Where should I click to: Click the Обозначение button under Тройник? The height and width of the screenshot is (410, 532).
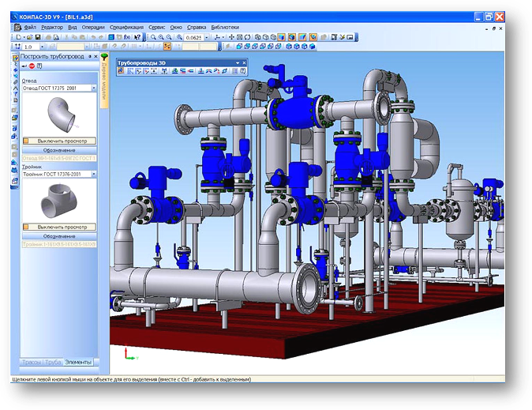(60, 235)
